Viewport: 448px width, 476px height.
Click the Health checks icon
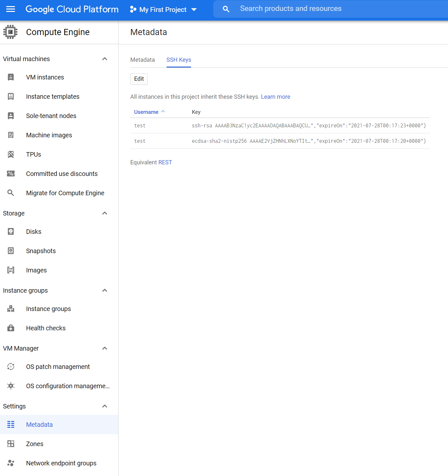(x=11, y=328)
